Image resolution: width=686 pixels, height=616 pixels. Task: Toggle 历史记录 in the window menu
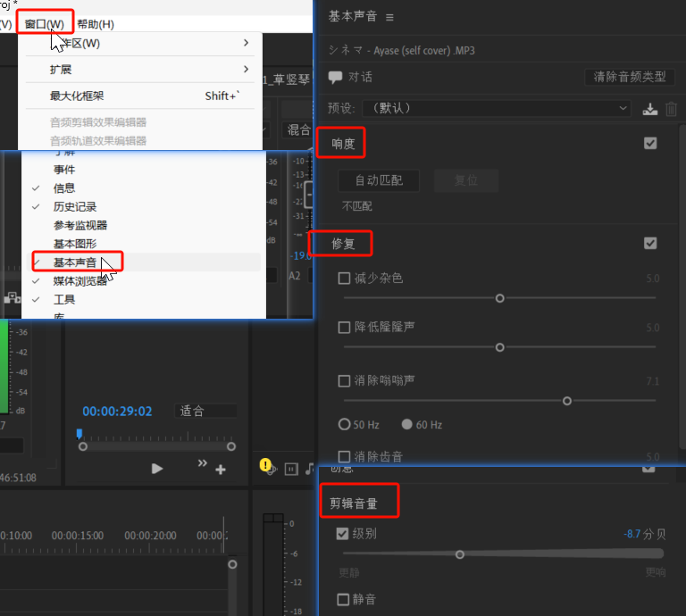144,206
